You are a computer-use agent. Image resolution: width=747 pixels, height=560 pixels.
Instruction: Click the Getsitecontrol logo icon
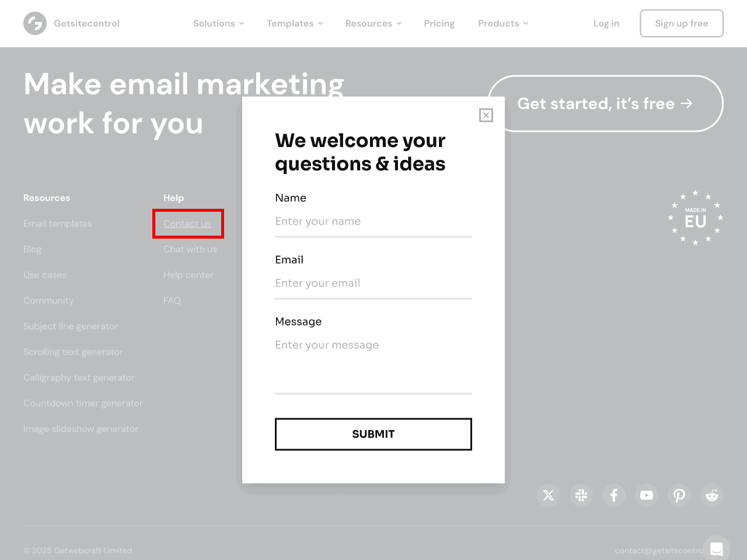[35, 23]
